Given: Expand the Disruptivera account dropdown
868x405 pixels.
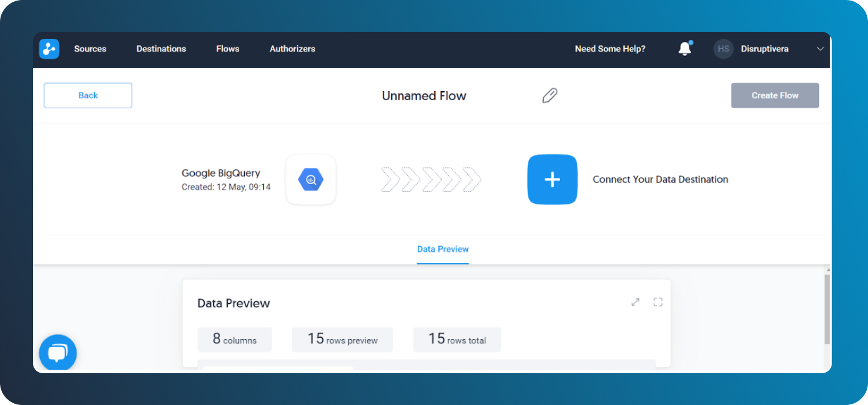Looking at the screenshot, I should click(x=820, y=49).
